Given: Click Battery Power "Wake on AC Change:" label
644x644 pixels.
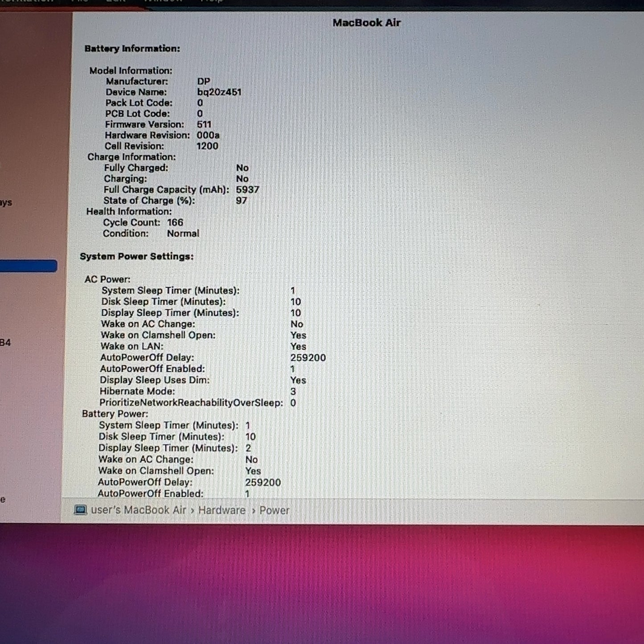Looking at the screenshot, I should pos(146,459).
